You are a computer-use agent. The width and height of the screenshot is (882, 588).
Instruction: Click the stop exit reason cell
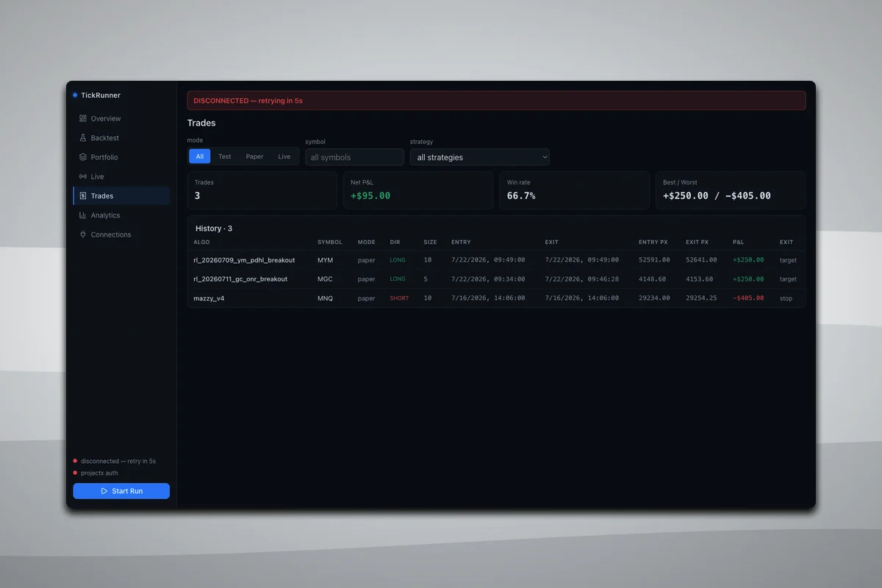pyautogui.click(x=786, y=298)
